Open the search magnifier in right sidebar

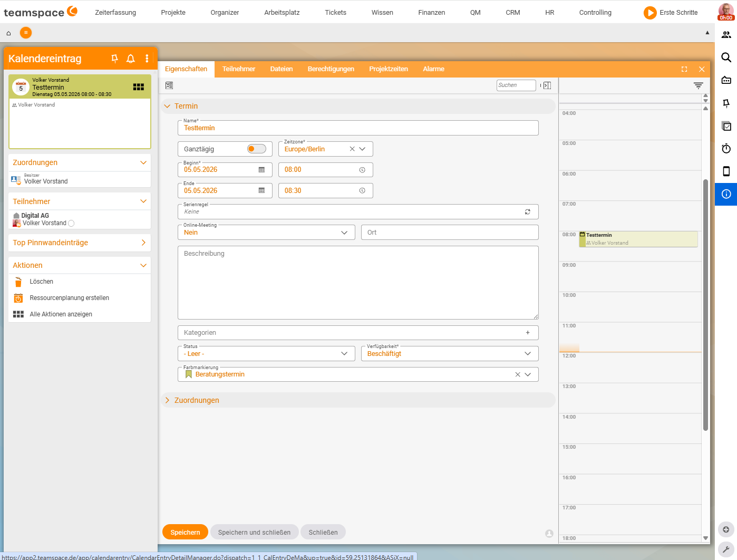click(726, 57)
